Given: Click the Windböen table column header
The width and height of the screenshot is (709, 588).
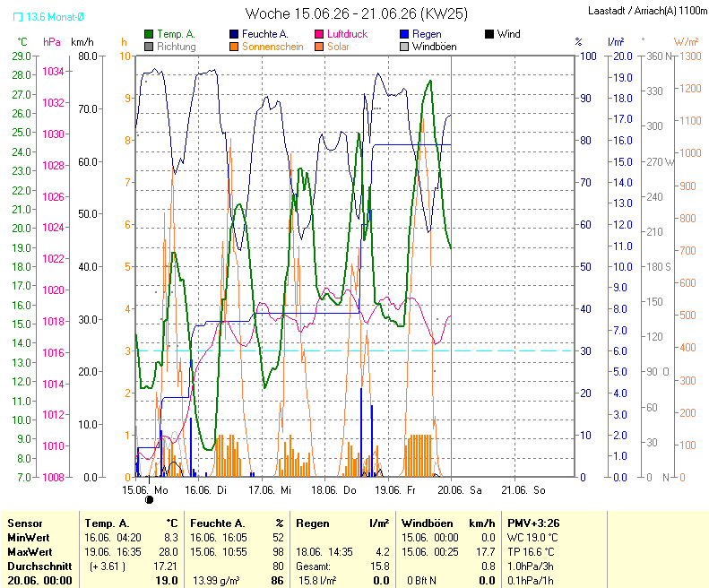Looking at the screenshot, I should coord(428,523).
